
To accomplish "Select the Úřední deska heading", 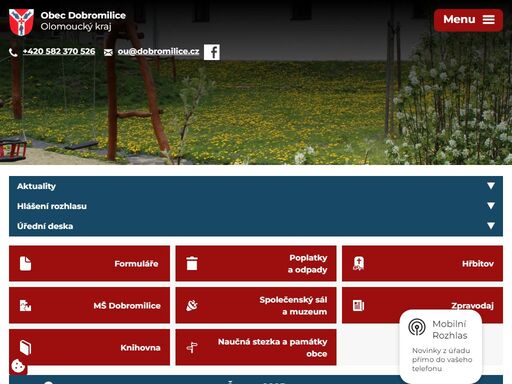I will coord(45,226).
